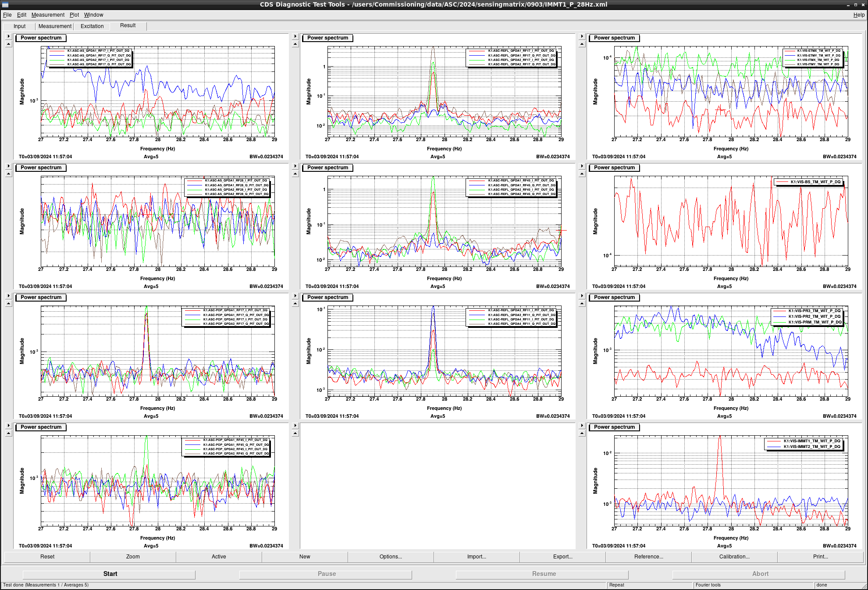Screen dimensions: 868x590
Task: Expand options with right-arrow of ASC-AS RF17 plot
Action: point(8,36)
